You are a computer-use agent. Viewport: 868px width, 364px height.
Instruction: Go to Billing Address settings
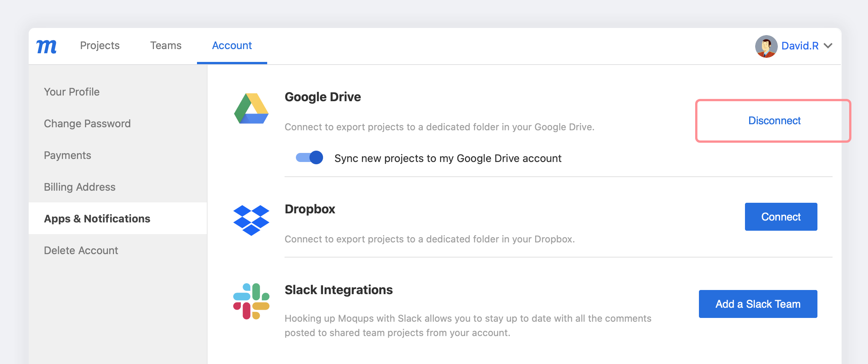tap(80, 187)
